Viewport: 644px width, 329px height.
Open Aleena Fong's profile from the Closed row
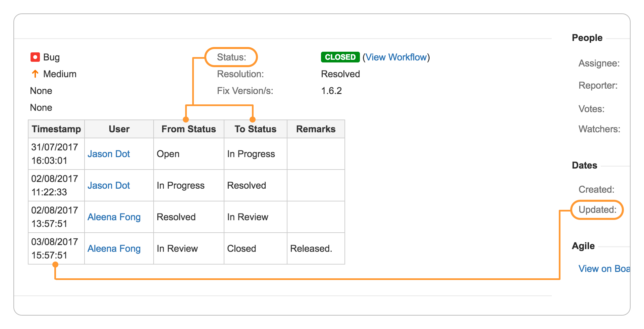coord(114,248)
